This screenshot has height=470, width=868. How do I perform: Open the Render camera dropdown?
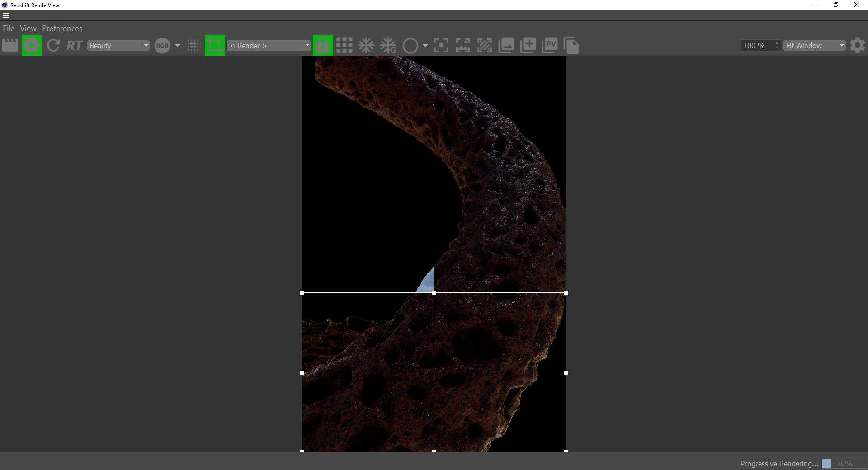tap(269, 46)
